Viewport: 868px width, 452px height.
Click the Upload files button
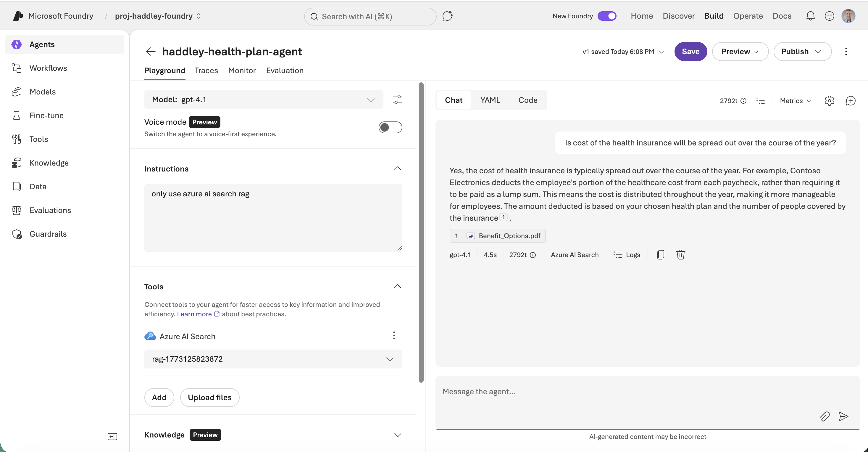point(209,397)
